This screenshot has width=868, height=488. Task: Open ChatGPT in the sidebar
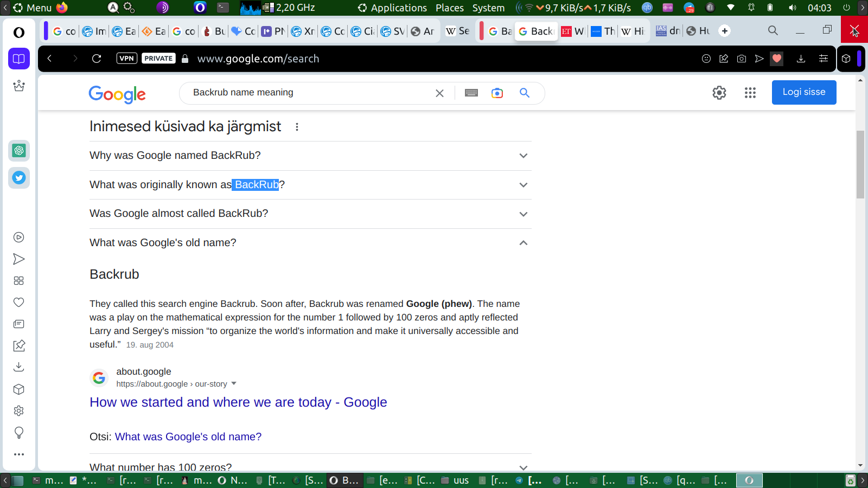click(x=19, y=150)
